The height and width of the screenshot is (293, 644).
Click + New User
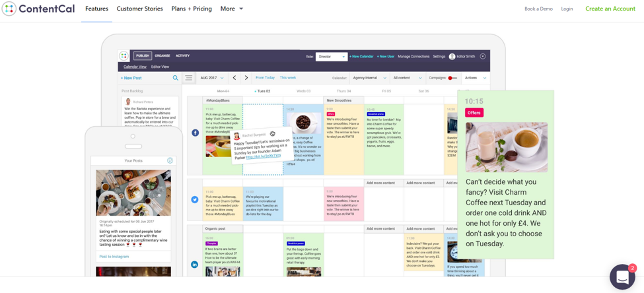tap(385, 57)
